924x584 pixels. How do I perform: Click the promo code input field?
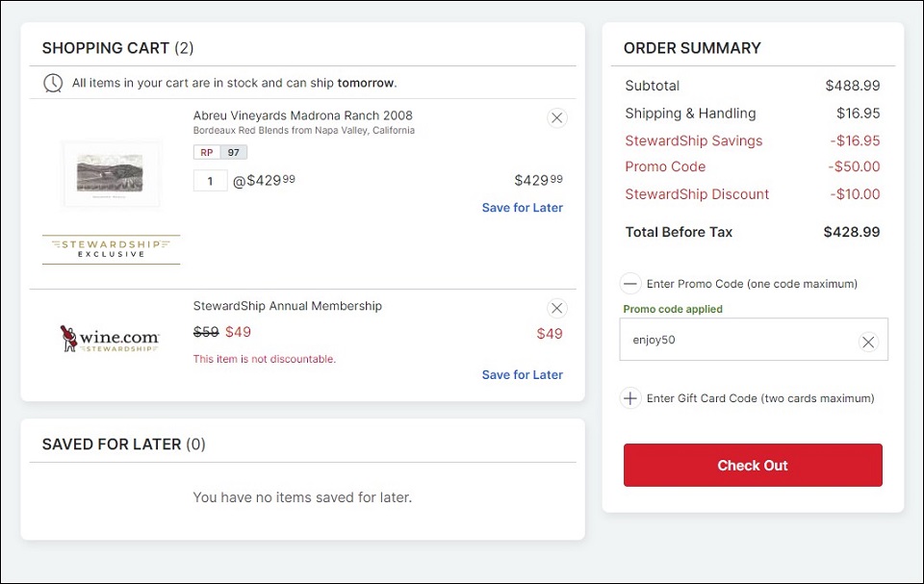(754, 340)
